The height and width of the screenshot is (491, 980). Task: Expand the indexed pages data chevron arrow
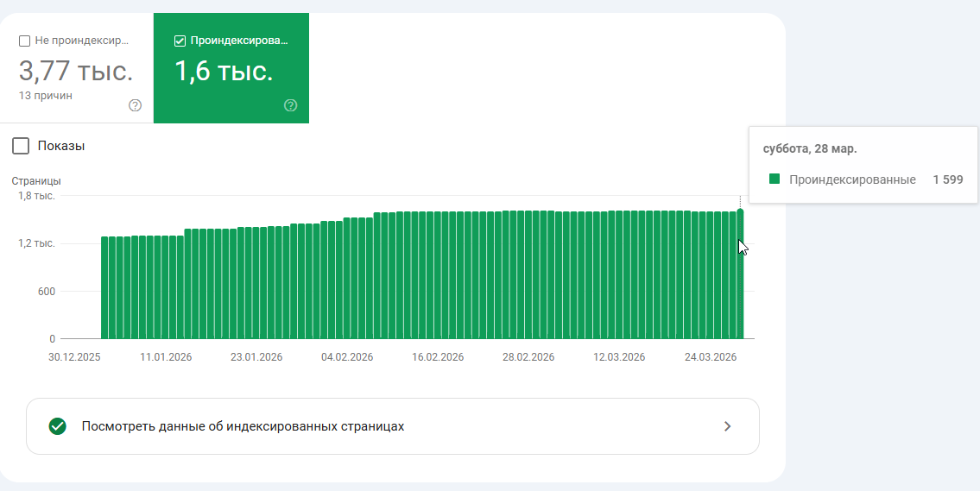coord(728,426)
